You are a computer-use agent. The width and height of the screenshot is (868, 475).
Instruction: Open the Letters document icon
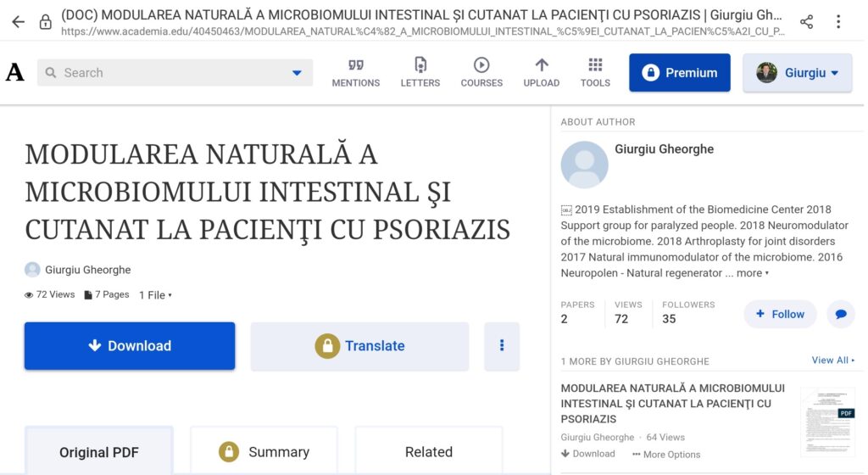click(x=420, y=65)
